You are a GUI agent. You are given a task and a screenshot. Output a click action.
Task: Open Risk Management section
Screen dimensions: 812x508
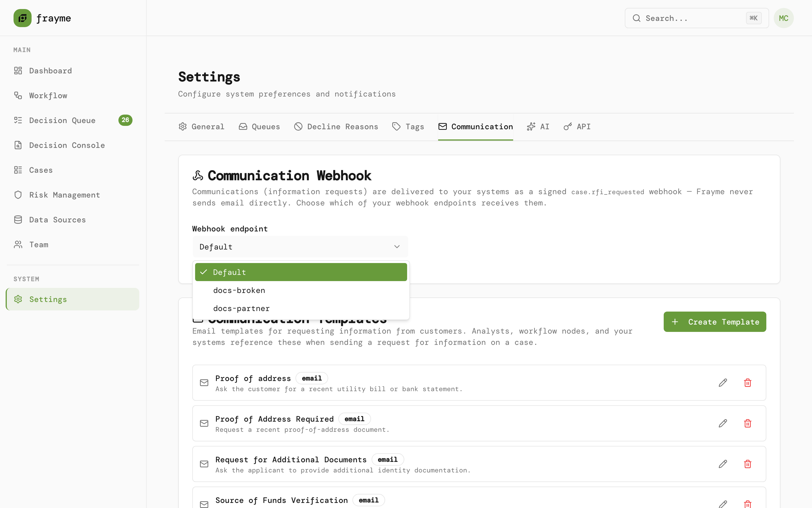(73, 195)
